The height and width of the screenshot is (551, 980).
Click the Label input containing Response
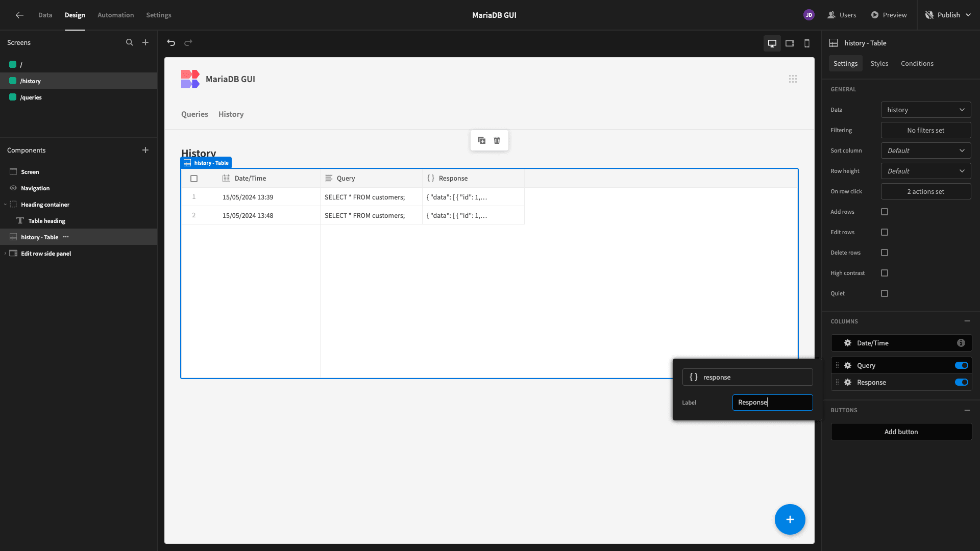coord(773,403)
